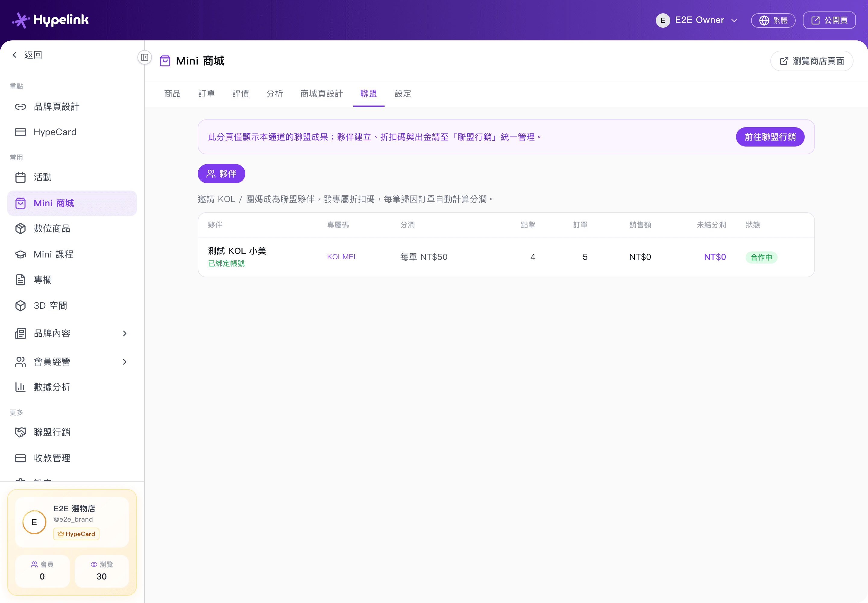Screen dimensions: 868x603
Task: Select the 聯盟 tab
Action: pos(369,94)
